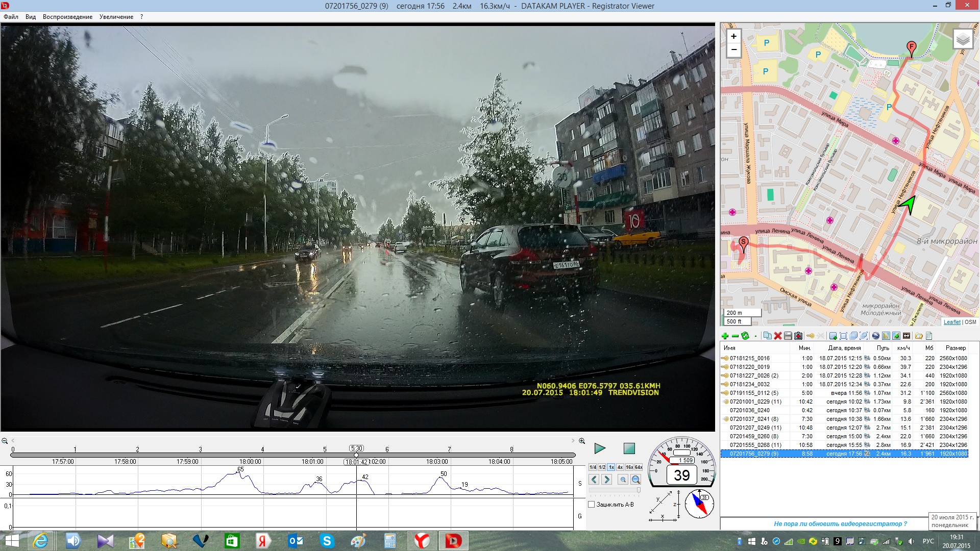Click the key protect-file icon
980x551 pixels.
pos(810,336)
